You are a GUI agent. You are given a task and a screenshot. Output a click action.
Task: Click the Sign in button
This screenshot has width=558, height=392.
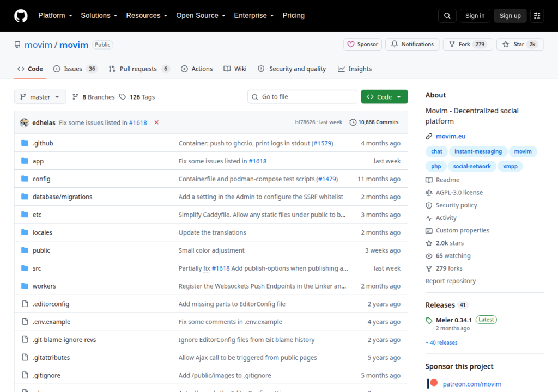coord(475,16)
